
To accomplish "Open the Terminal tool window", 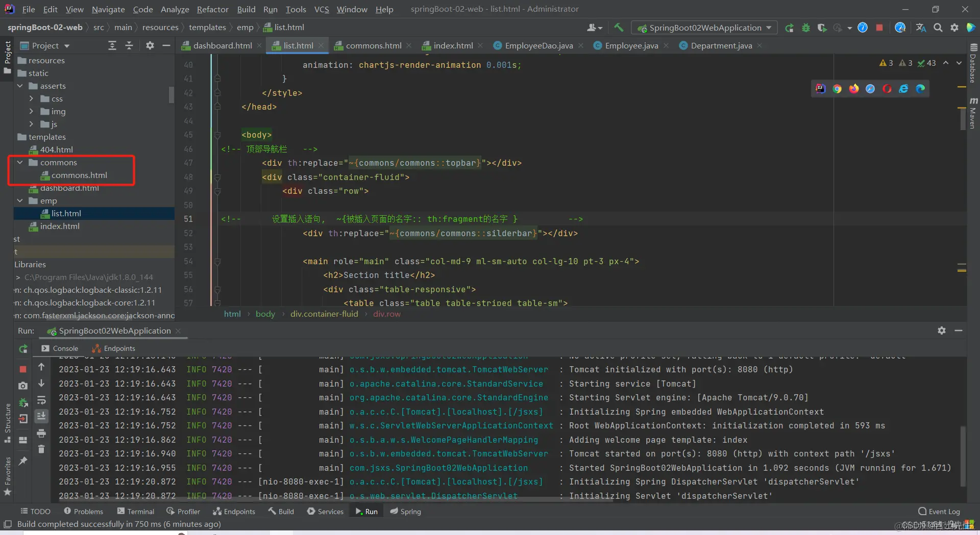I will [135, 512].
